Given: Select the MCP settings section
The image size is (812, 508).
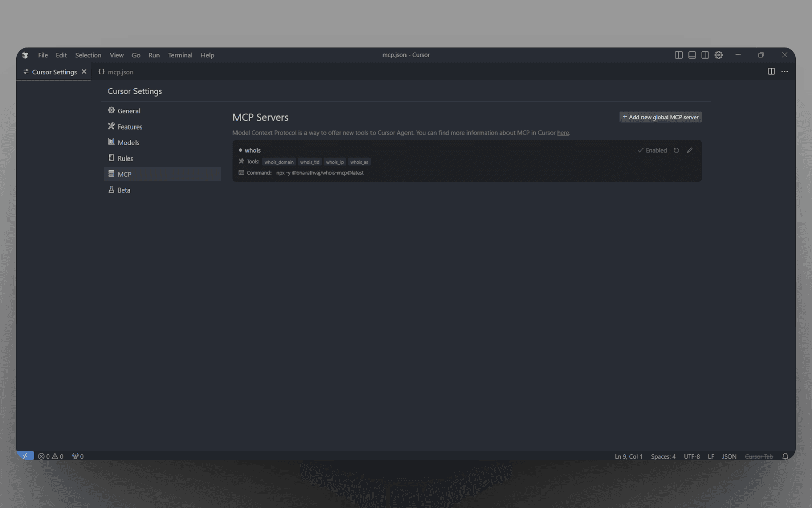Looking at the screenshot, I should click(x=162, y=174).
